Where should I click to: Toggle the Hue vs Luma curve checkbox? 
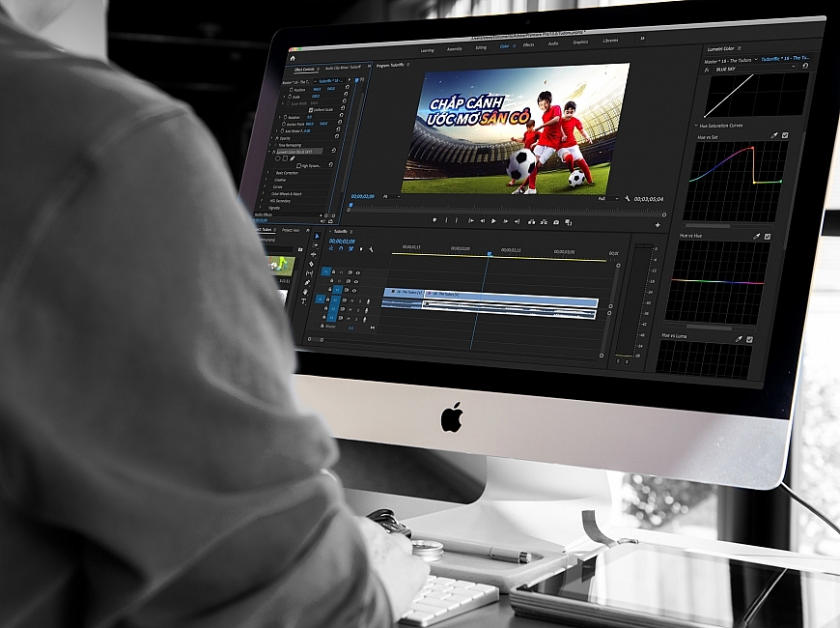point(749,339)
